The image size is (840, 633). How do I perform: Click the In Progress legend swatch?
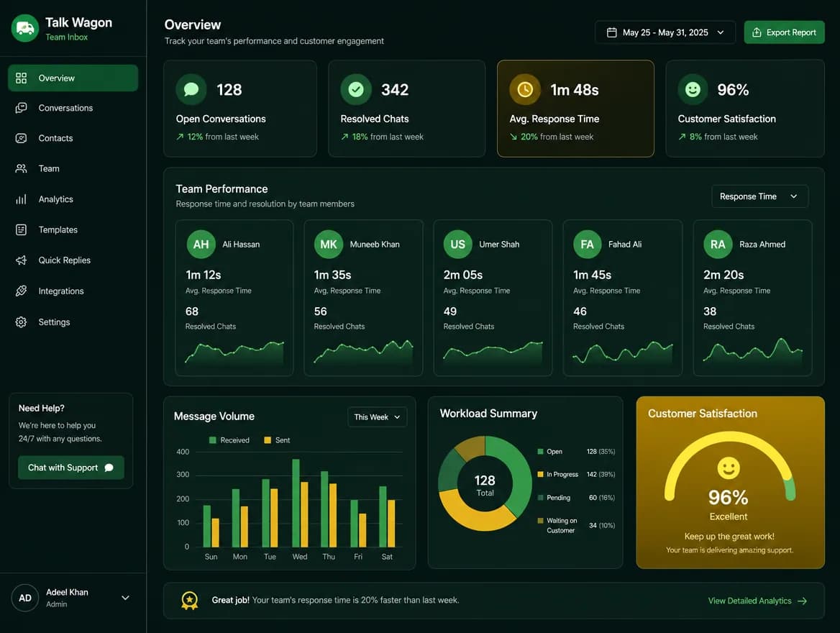coord(541,474)
